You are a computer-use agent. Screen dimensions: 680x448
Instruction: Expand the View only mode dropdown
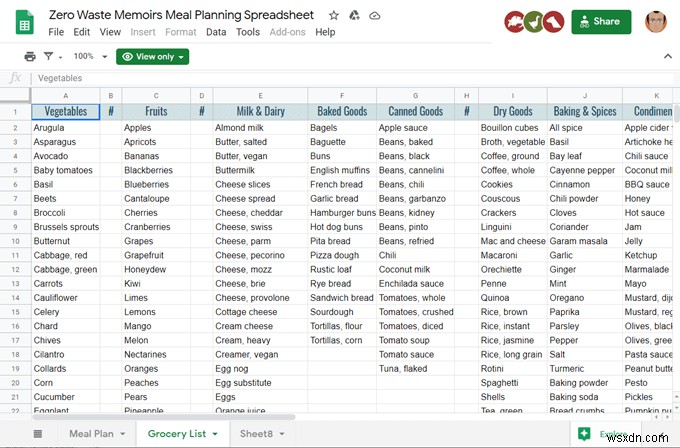pos(153,57)
